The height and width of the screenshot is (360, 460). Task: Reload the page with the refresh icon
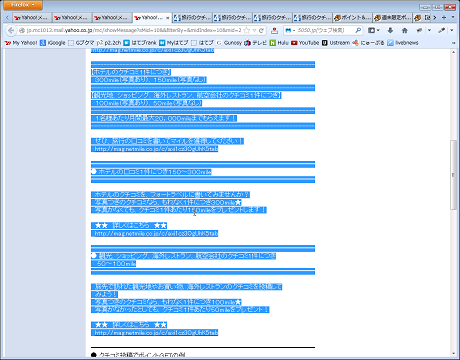tap(261, 30)
